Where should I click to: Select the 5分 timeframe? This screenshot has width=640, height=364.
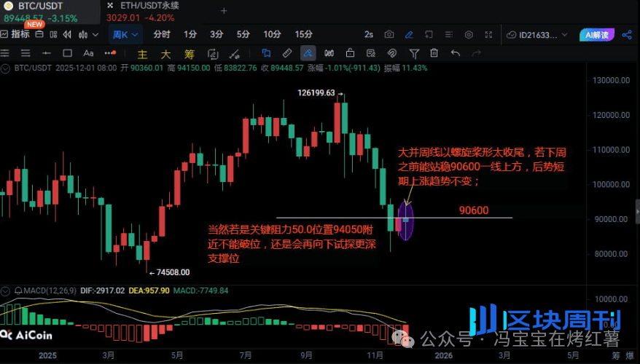[x=243, y=34]
